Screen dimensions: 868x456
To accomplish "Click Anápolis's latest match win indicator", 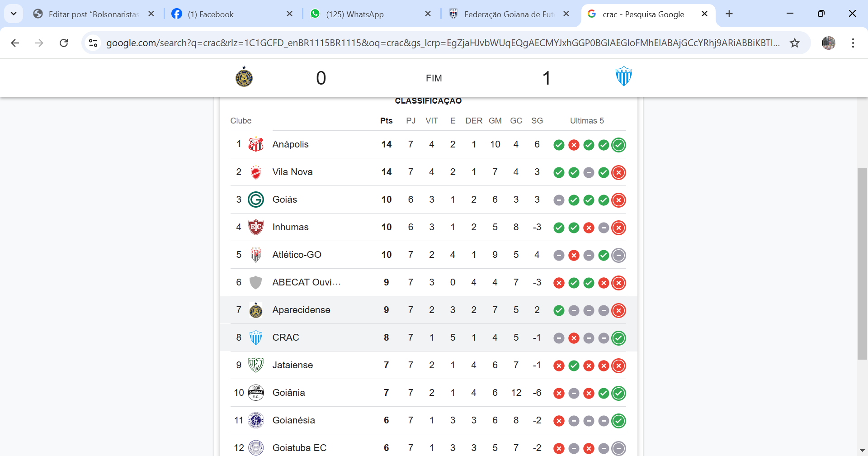I will pos(618,145).
